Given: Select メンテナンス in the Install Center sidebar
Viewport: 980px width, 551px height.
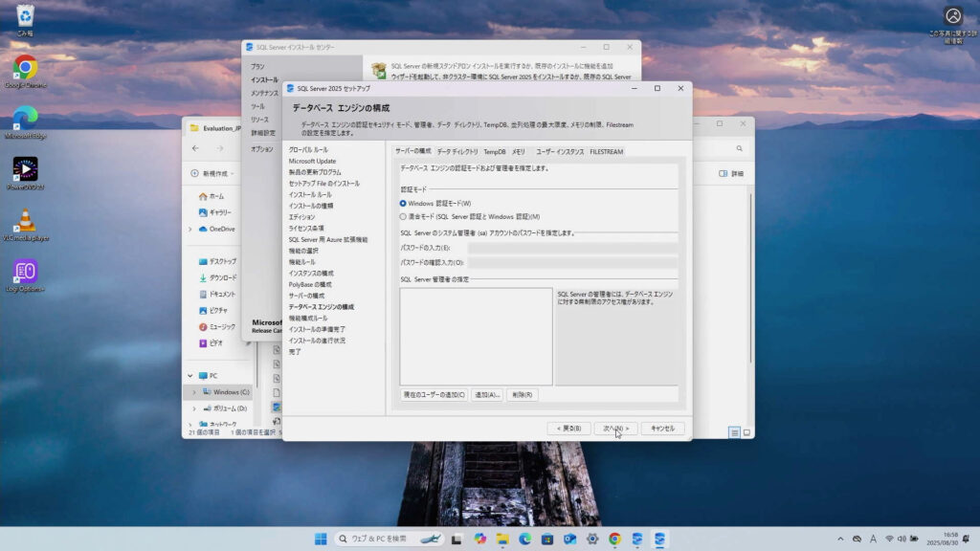Looking at the screenshot, I should pyautogui.click(x=264, y=93).
